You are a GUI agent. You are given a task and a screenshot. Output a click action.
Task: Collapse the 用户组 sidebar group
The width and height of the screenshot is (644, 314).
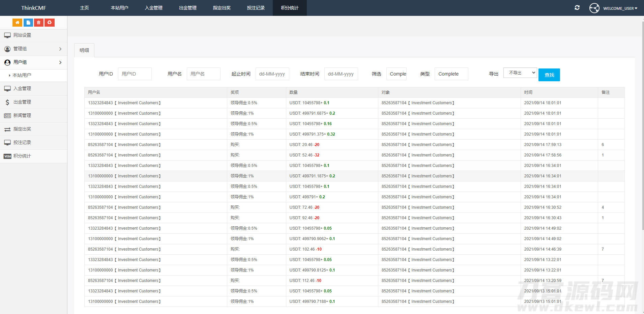click(x=33, y=62)
